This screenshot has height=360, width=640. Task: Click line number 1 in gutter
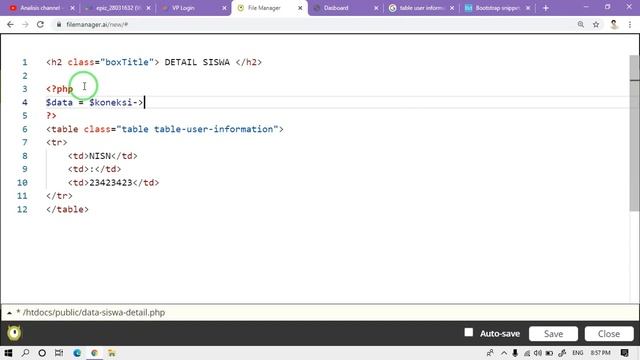(25, 62)
